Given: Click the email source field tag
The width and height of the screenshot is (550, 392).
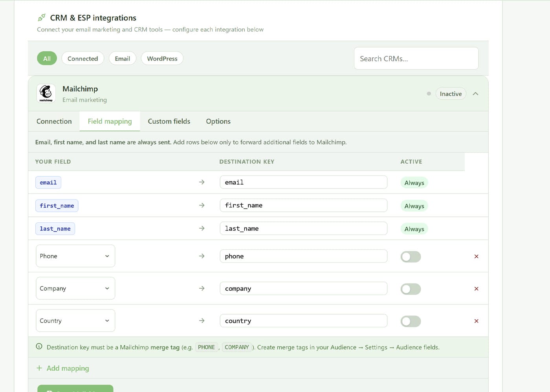Looking at the screenshot, I should [x=48, y=182].
